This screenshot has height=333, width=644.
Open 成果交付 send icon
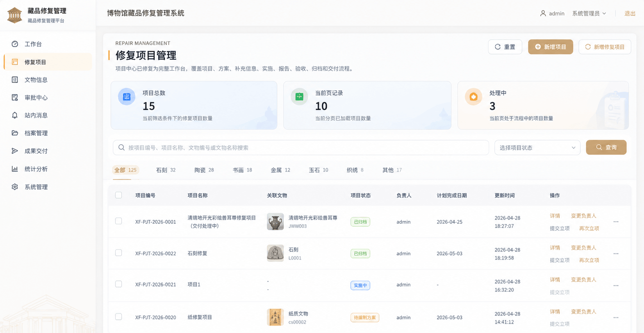pyautogui.click(x=15, y=151)
